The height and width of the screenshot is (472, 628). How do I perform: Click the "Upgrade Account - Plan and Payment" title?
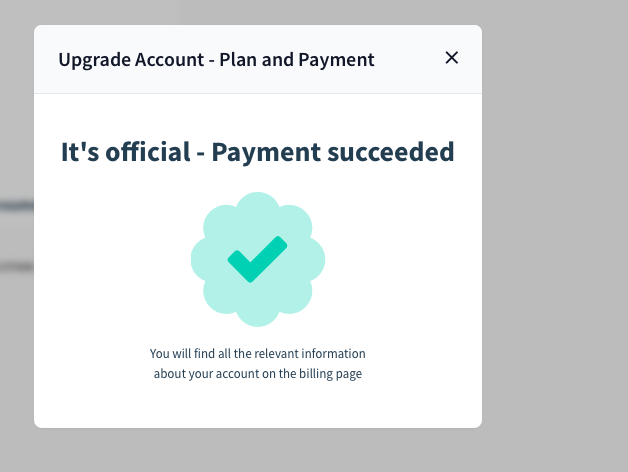pos(216,60)
